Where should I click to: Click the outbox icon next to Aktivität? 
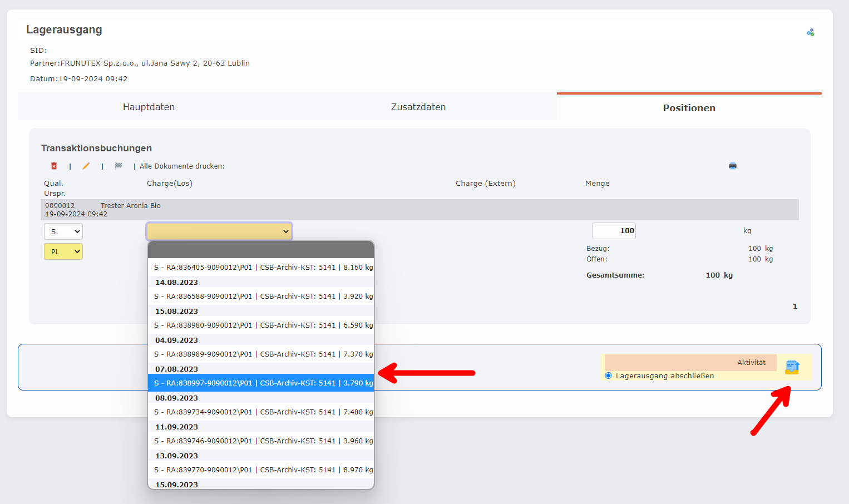(792, 367)
